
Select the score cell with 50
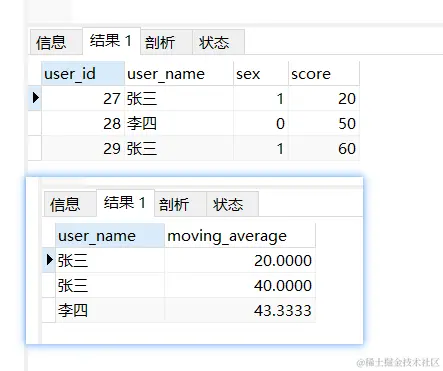click(x=324, y=123)
